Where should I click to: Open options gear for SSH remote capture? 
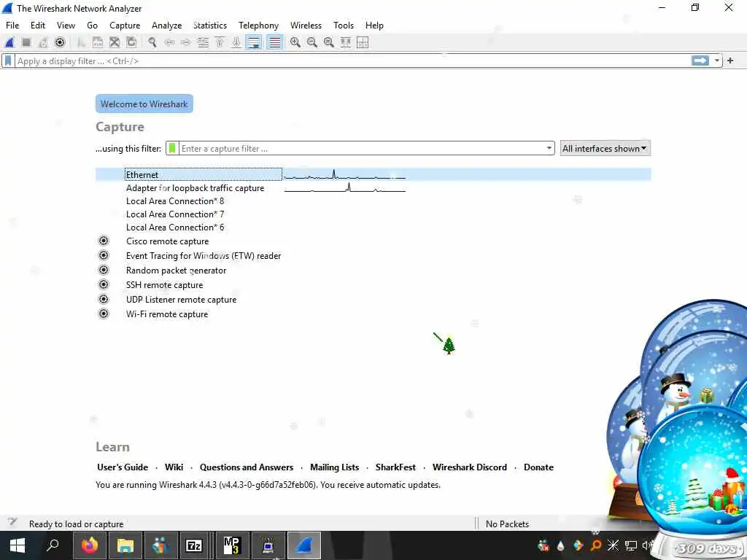pyautogui.click(x=104, y=284)
